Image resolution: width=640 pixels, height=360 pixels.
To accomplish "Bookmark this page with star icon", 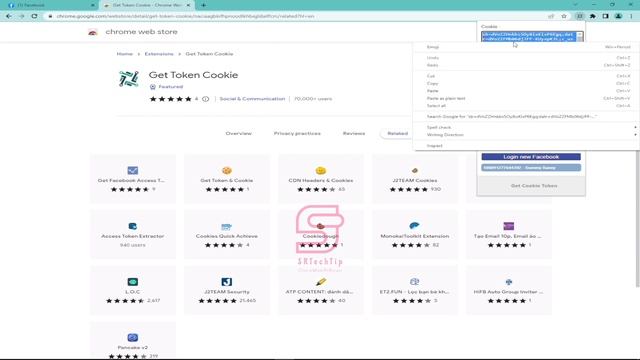I will (564, 16).
